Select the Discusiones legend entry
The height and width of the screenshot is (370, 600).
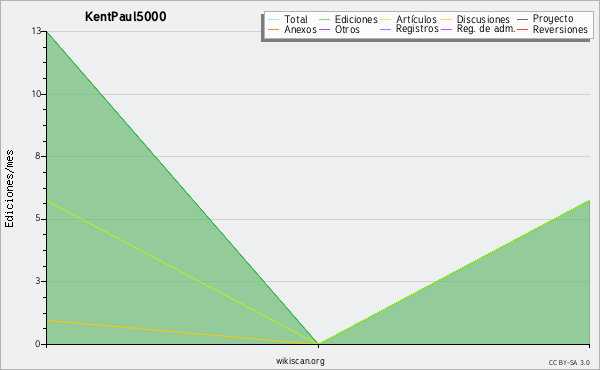click(x=476, y=19)
